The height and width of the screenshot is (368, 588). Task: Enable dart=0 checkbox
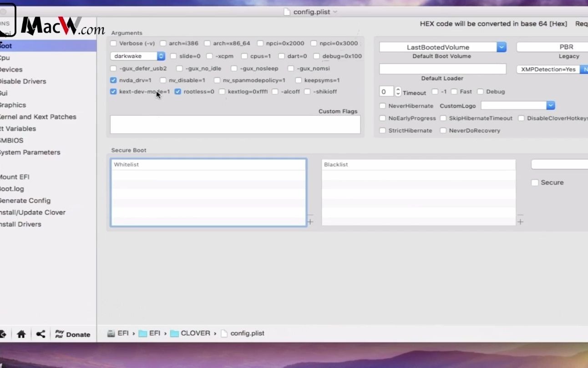(281, 56)
